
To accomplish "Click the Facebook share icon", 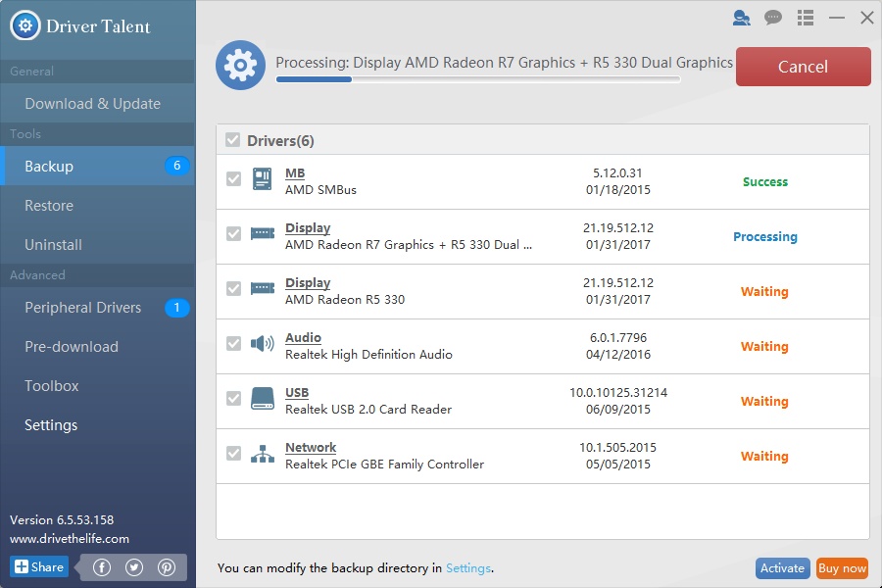I will tap(102, 566).
